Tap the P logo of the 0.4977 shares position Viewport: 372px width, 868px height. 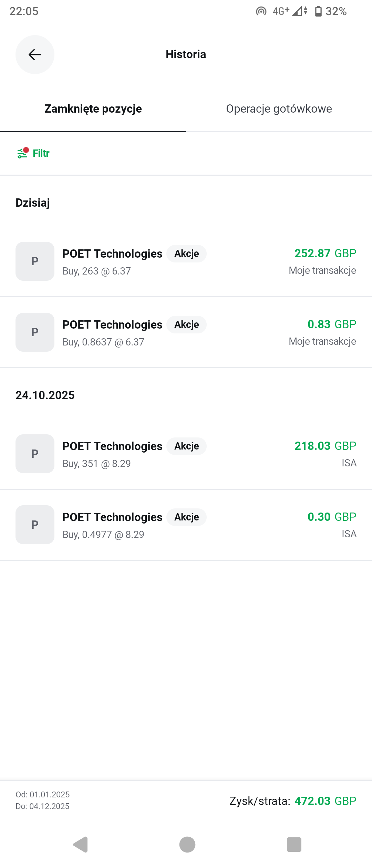35,525
